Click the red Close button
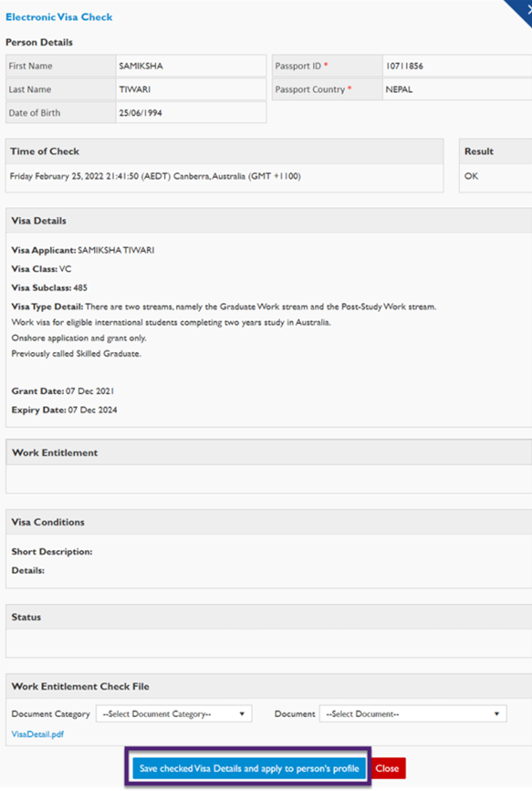 point(387,768)
